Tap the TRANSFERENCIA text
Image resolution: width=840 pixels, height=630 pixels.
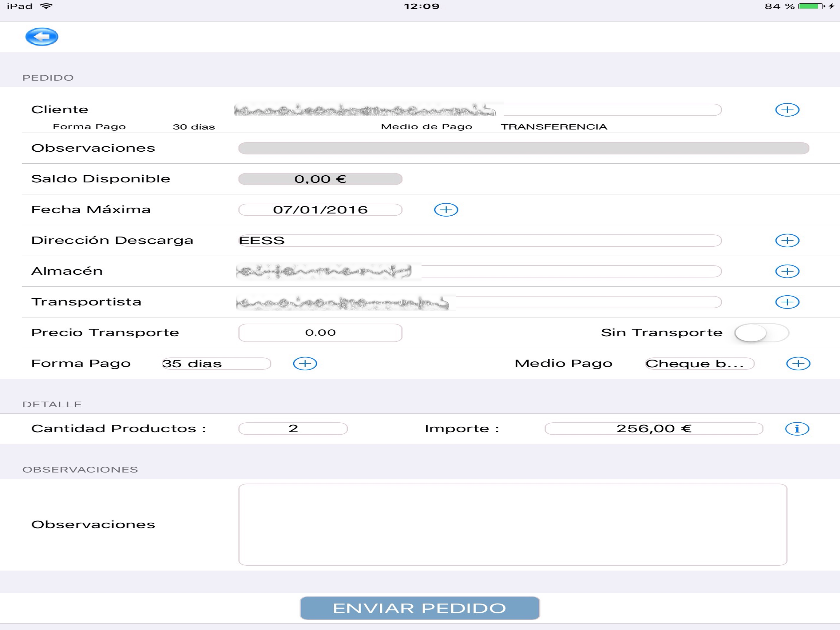[x=554, y=127]
